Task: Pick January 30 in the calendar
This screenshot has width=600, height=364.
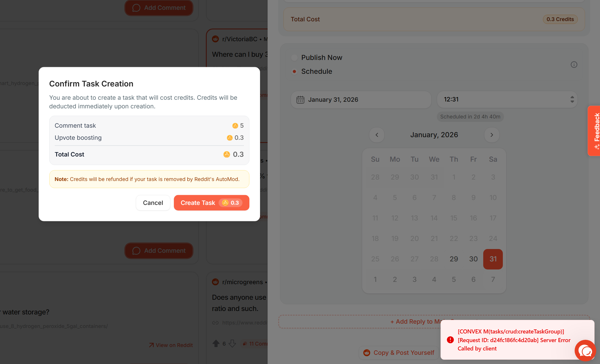Action: coord(473,259)
